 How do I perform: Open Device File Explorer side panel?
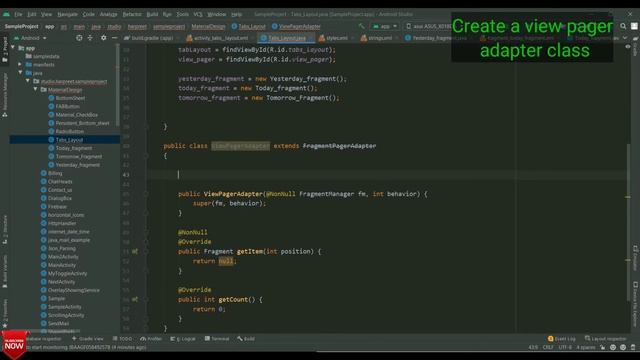click(636, 304)
